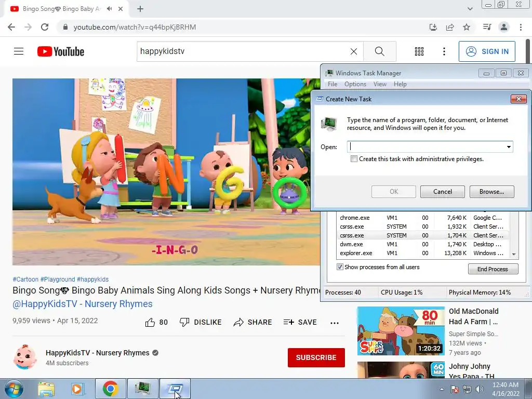This screenshot has height=399, width=532.
Task: Select the chrome.exe process row
Action: [422, 218]
